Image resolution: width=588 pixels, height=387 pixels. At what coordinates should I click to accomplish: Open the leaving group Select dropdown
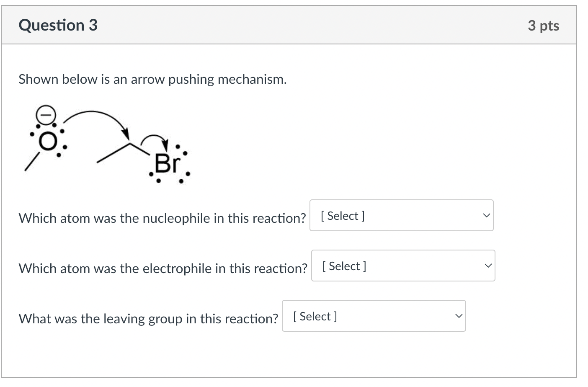[373, 316]
